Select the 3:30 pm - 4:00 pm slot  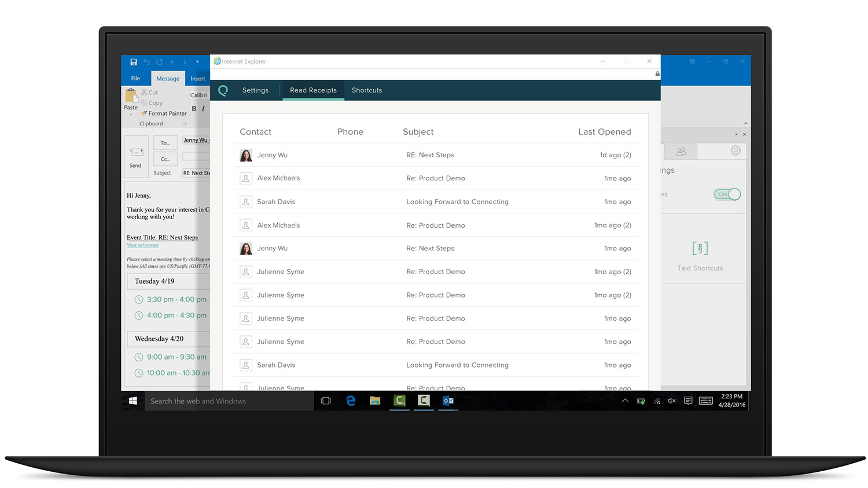pyautogui.click(x=176, y=300)
